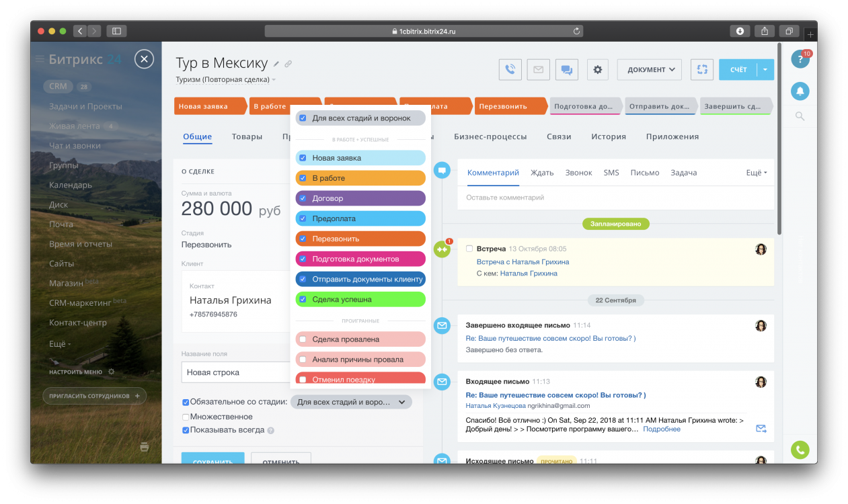Viewport: 848px width, 504px height.
Task: Check the Анализ причины провала checkbox
Action: click(x=303, y=360)
